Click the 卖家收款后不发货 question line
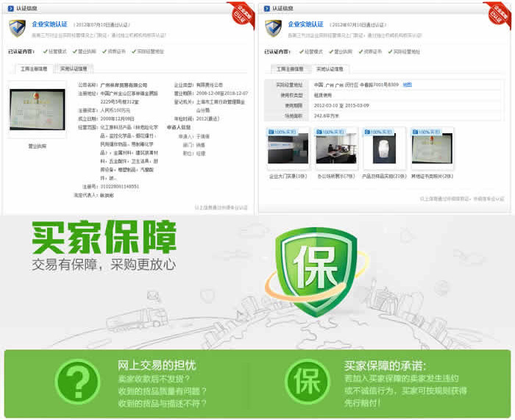Image resolution: width=515 pixels, height=420 pixels. (x=154, y=379)
